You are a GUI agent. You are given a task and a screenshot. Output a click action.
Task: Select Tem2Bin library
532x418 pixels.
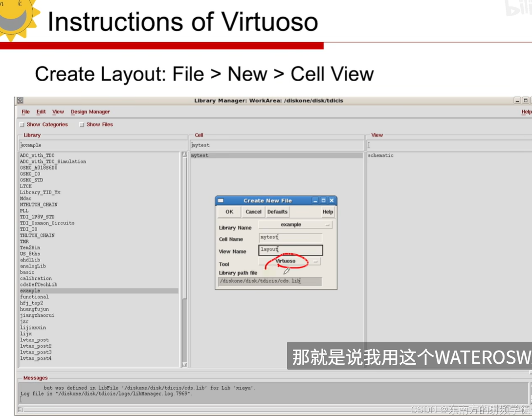(x=30, y=247)
